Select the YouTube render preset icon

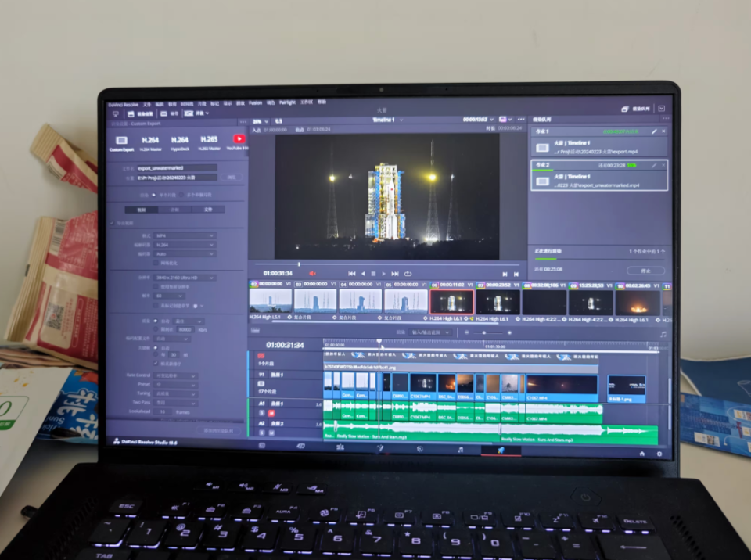coord(239,139)
